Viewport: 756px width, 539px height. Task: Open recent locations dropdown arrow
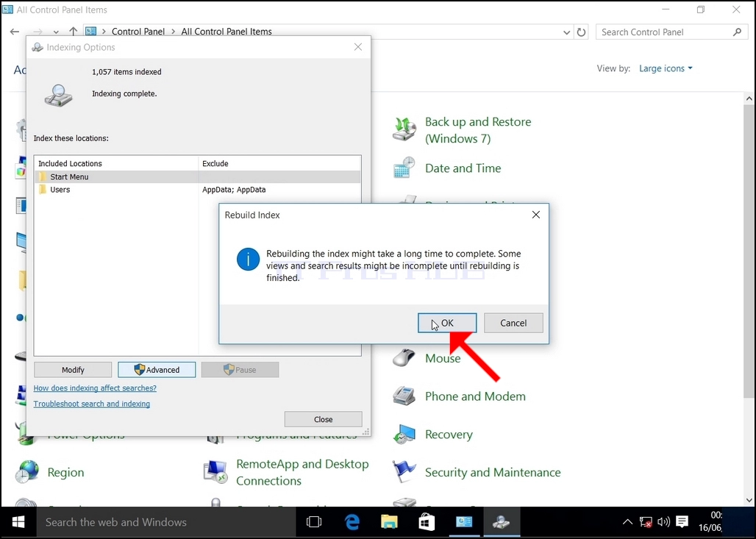(x=56, y=32)
